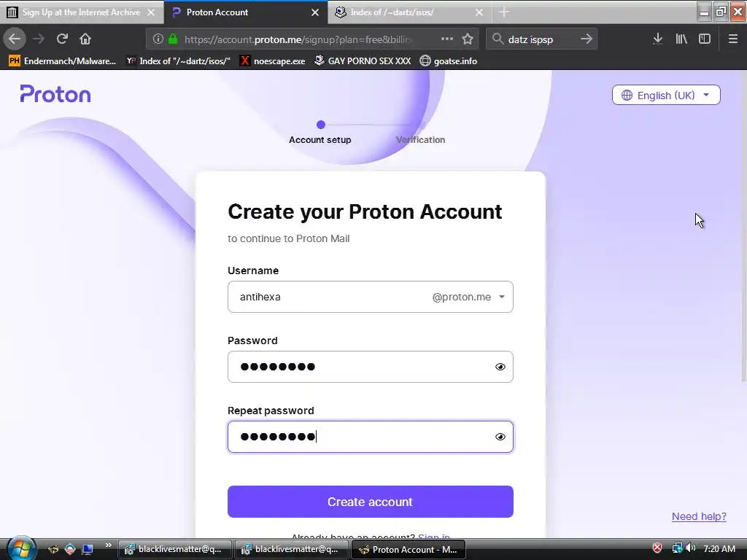This screenshot has height=560, width=747.
Task: Show desktop from quick launch
Action: (x=88, y=549)
